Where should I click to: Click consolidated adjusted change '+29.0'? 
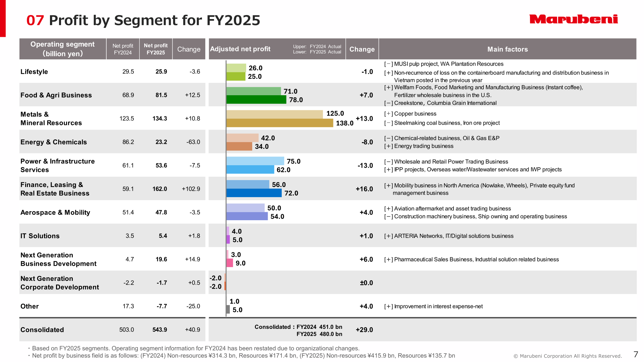364,330
